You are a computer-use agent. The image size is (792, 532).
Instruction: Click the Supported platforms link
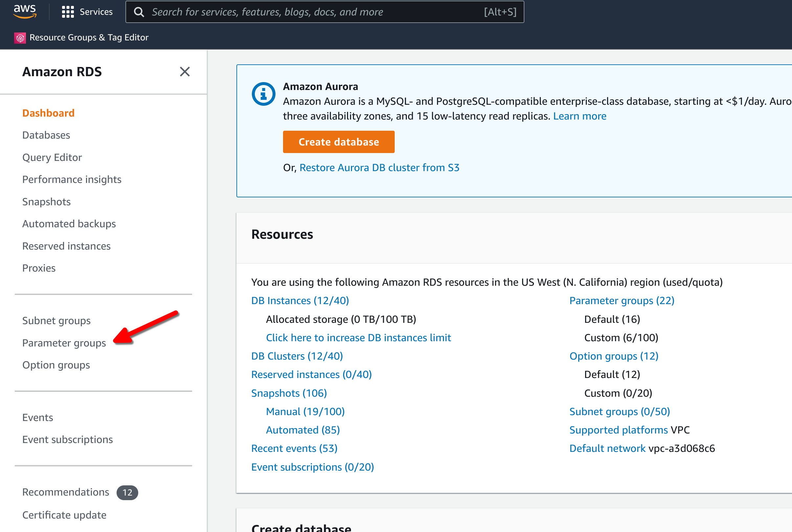pos(619,430)
